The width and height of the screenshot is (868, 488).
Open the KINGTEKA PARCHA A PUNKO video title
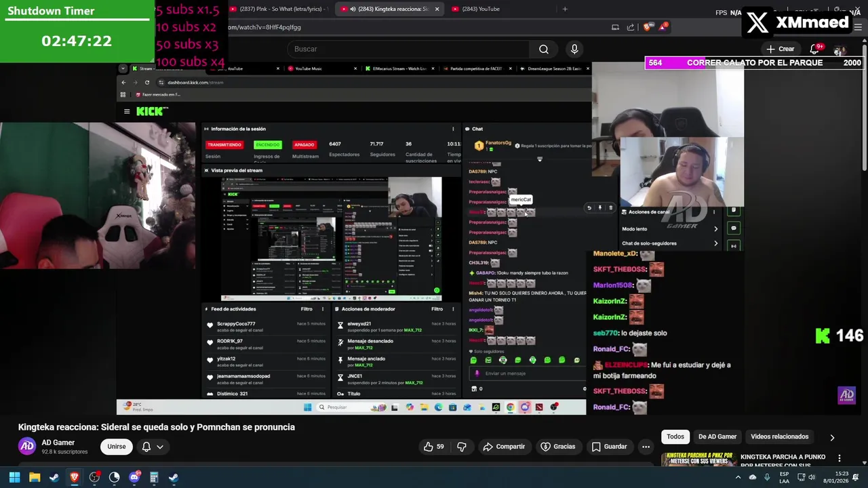[x=783, y=461]
